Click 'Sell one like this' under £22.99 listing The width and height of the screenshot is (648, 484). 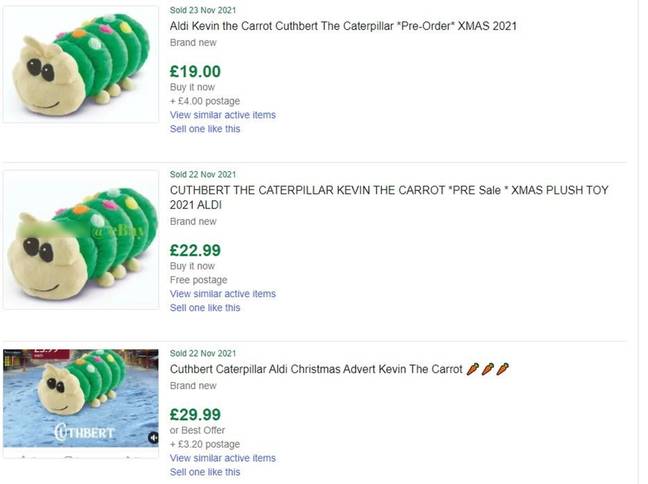tap(205, 308)
